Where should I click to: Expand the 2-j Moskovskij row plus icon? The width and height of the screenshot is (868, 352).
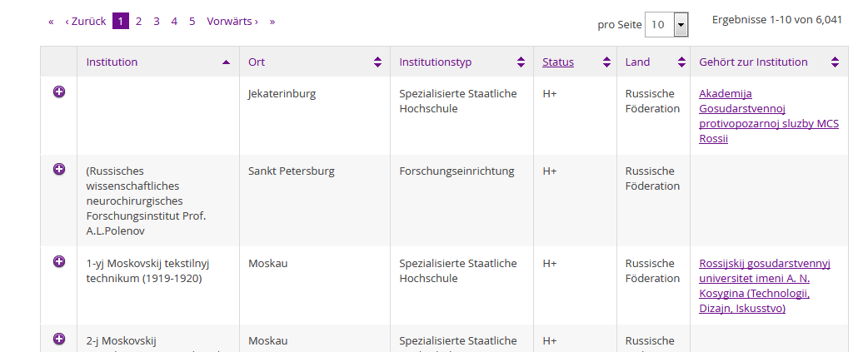coord(59,339)
